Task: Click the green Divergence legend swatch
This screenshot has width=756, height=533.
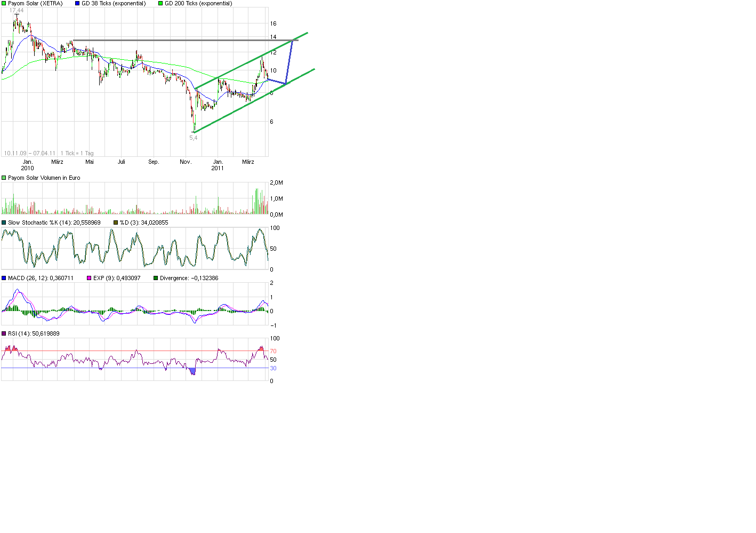Action: (156, 278)
